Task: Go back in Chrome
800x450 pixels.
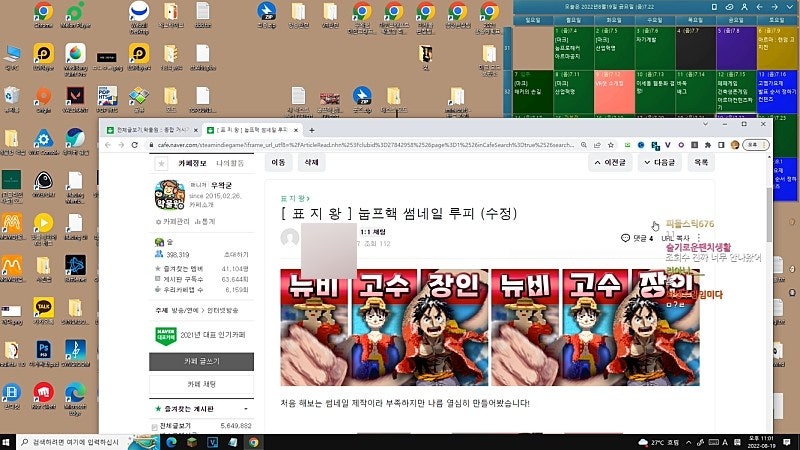Action: [108, 145]
